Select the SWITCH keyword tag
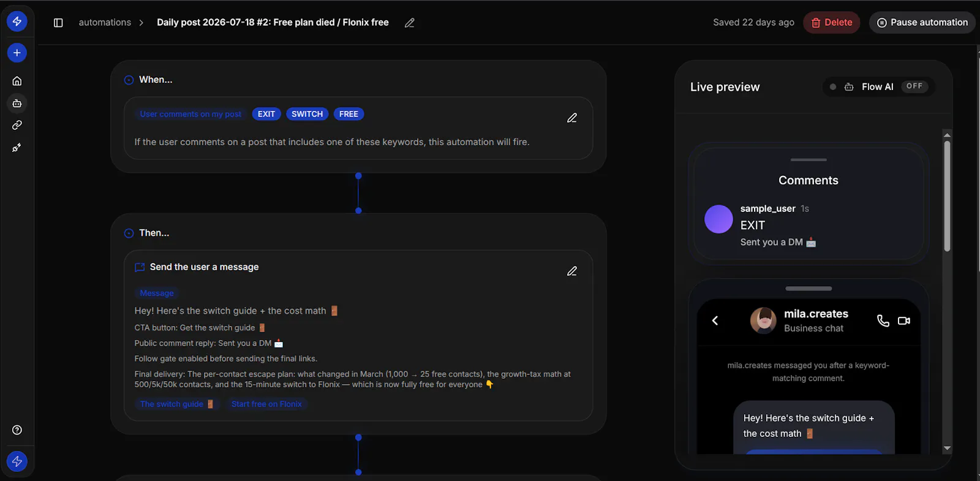 307,114
